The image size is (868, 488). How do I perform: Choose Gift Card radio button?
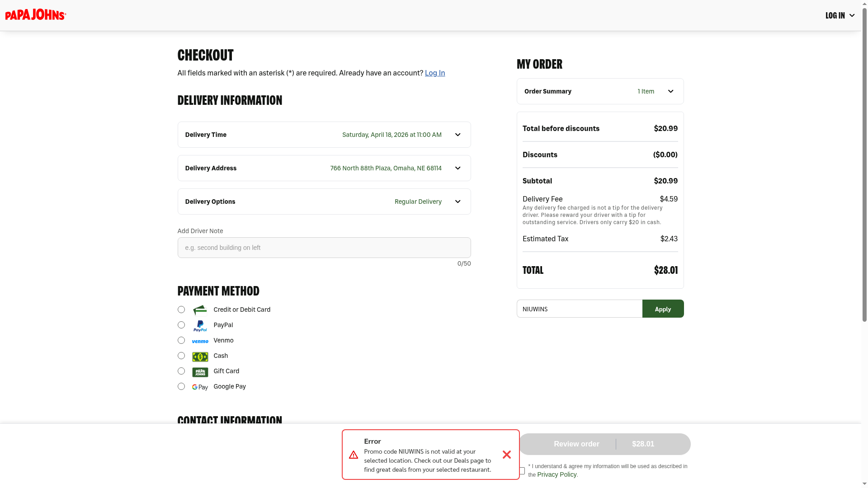tap(181, 371)
